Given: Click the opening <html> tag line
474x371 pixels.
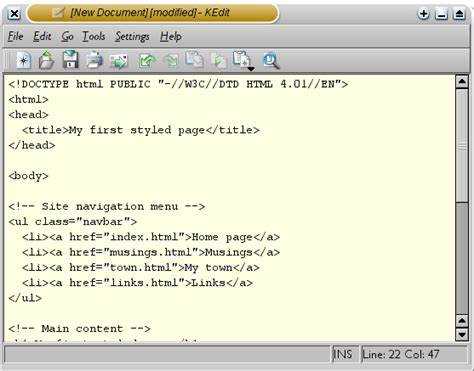Looking at the screenshot, I should [29, 99].
